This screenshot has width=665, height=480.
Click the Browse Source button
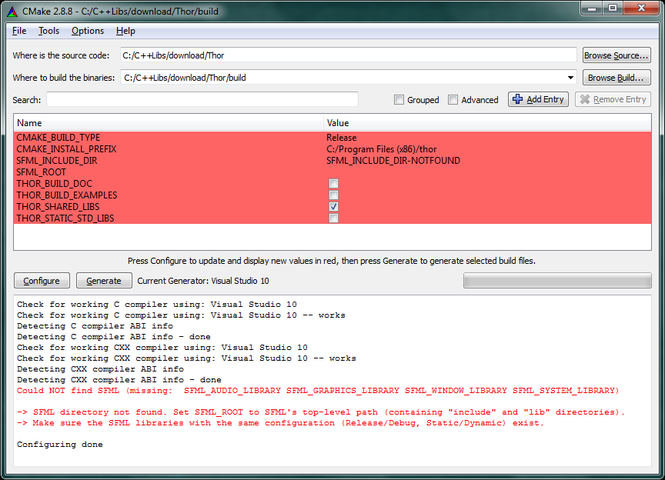click(616, 56)
